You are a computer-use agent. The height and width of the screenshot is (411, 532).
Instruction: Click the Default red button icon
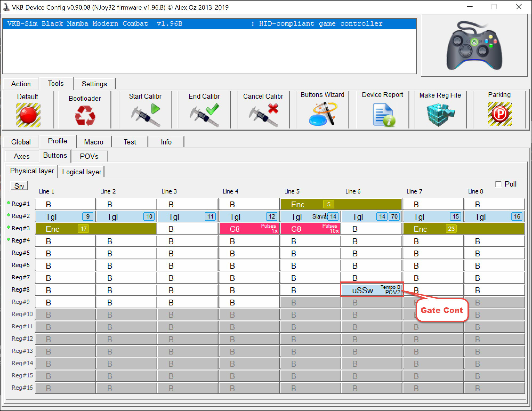pyautogui.click(x=28, y=115)
